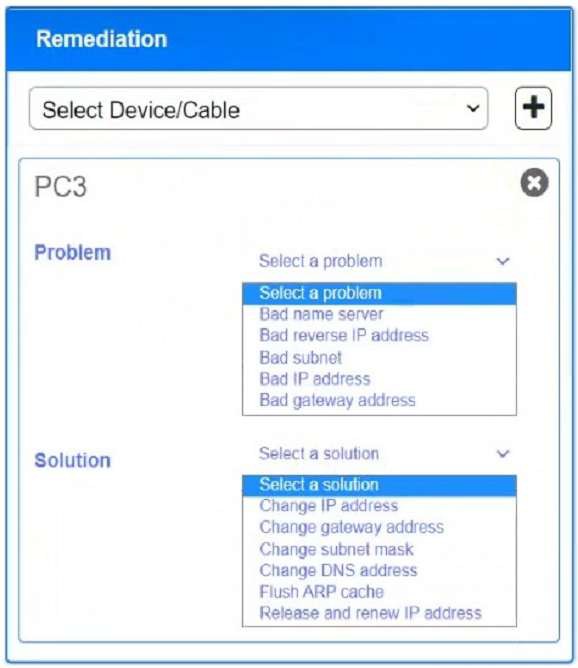
Task: Pick Change subnet mask solution
Action: [x=380, y=549]
